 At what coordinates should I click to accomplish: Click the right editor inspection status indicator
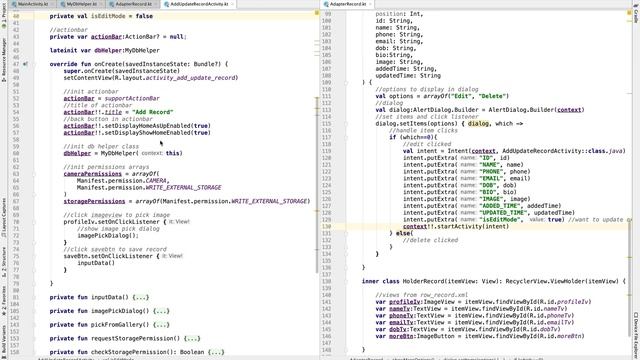click(629, 13)
